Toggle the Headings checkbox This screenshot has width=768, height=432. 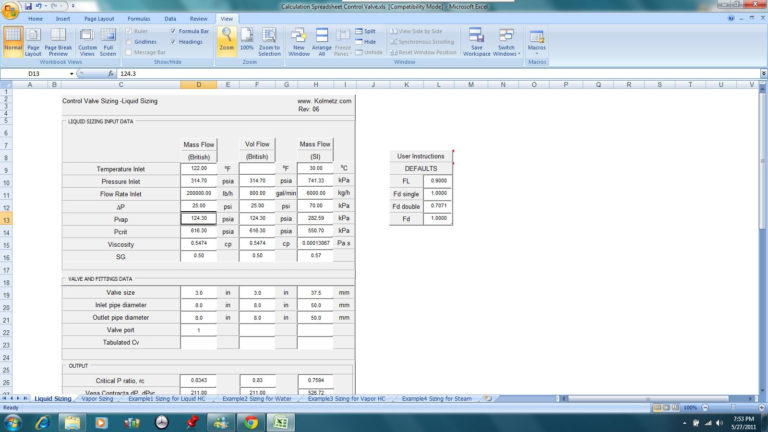pos(173,42)
